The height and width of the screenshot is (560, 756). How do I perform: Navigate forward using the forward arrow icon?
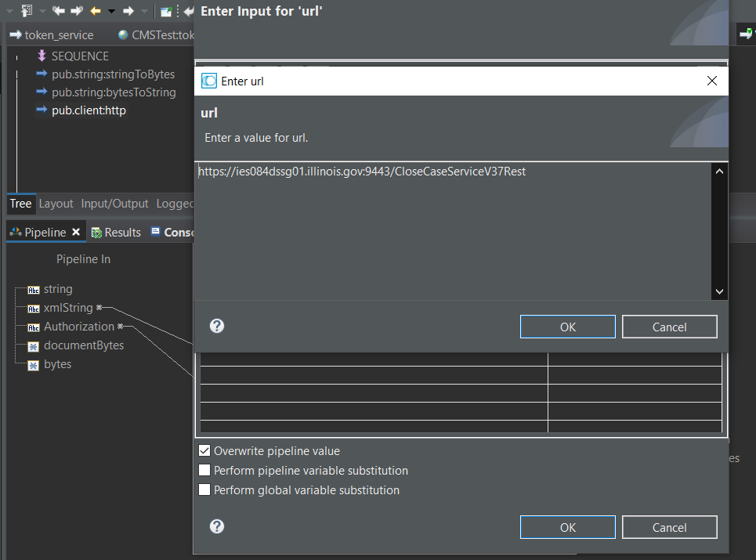128,11
